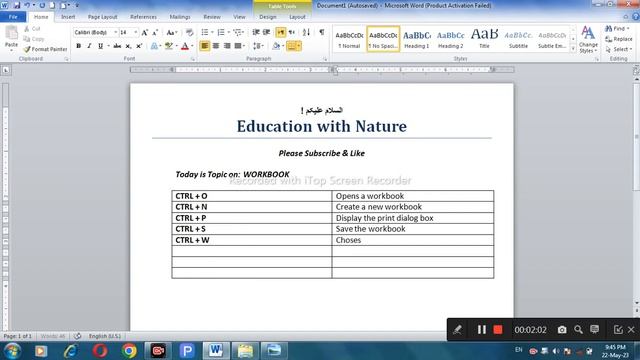The width and height of the screenshot is (640, 360).
Task: Click the CTRL + W table cell
Action: pos(251,240)
